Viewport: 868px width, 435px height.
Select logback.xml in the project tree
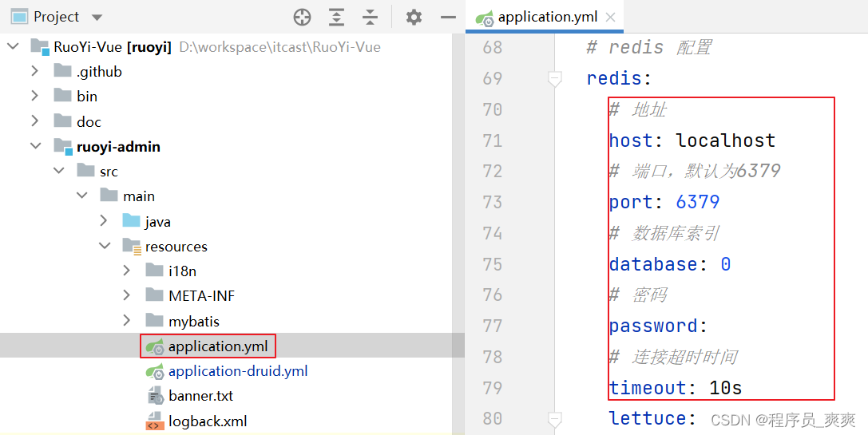208,421
